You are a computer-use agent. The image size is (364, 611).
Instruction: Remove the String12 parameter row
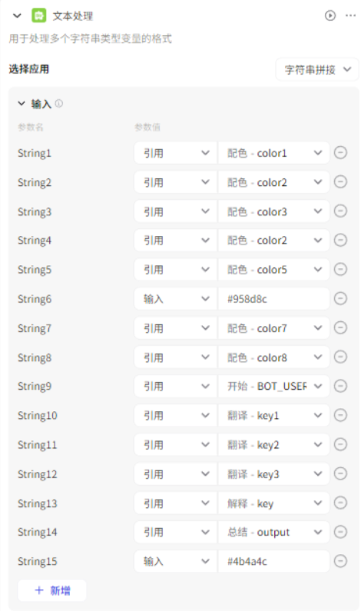(x=341, y=474)
